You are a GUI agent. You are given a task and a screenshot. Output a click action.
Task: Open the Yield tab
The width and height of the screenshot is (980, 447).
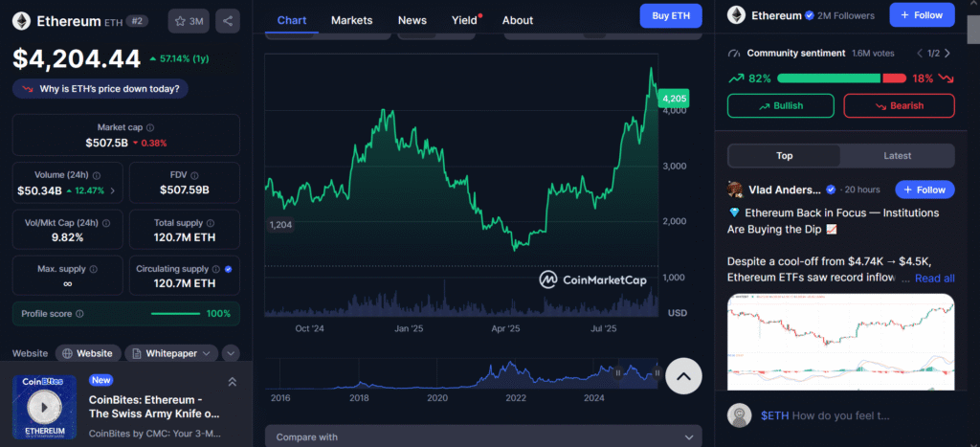coord(464,20)
